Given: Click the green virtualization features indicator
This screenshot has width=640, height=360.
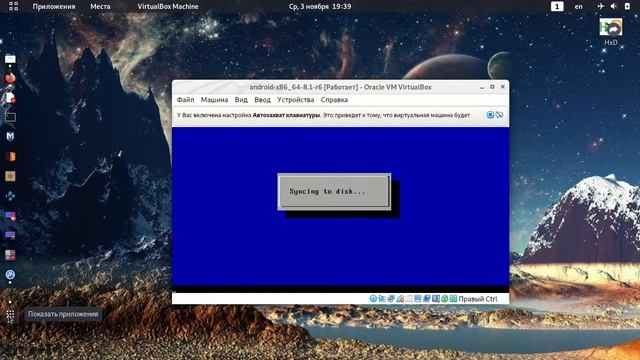Looking at the screenshot, I should pos(444,299).
